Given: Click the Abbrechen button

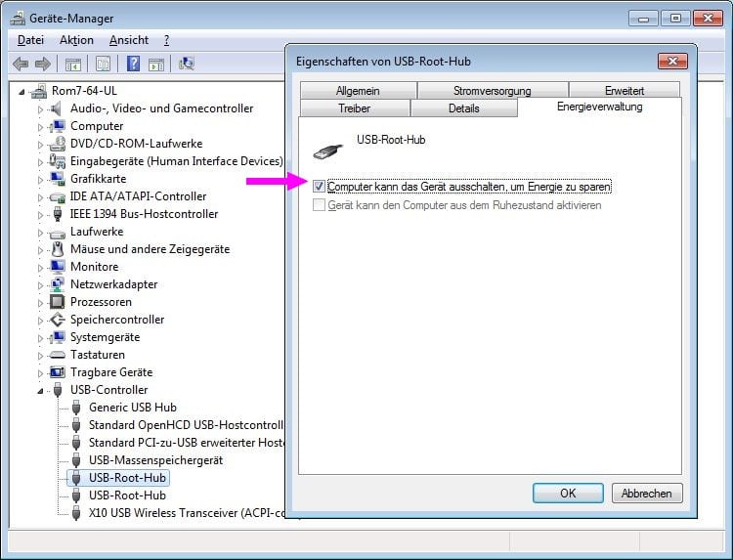Looking at the screenshot, I should pyautogui.click(x=646, y=494).
